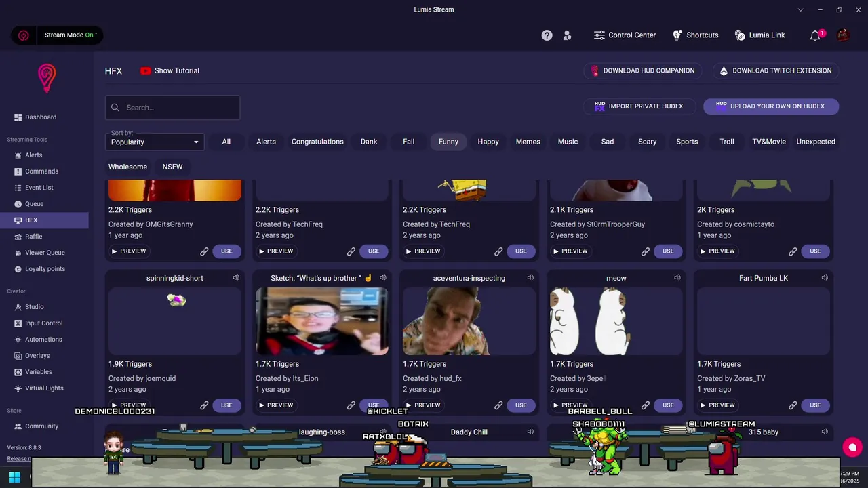The height and width of the screenshot is (488, 868).
Task: Copy link for spinningkid-short effect
Action: coord(204,405)
